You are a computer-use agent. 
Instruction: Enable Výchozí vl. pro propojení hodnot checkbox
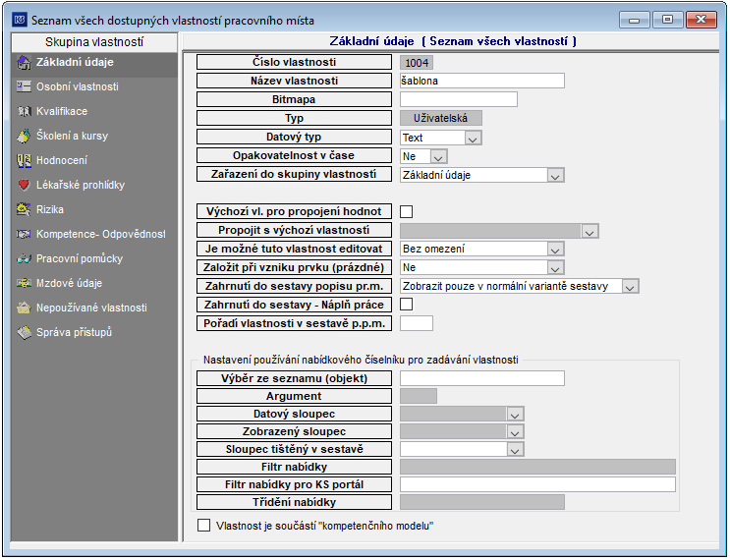[407, 212]
